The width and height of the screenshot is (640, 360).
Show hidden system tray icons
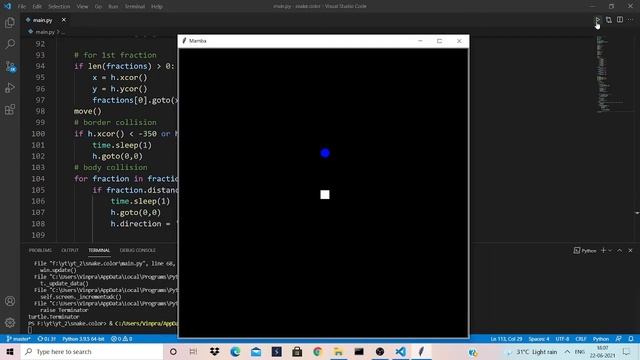(567, 351)
